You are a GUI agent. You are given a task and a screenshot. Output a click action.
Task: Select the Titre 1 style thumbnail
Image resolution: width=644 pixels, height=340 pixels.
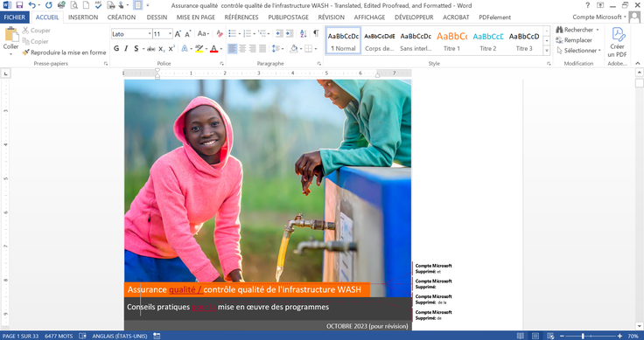(x=451, y=41)
